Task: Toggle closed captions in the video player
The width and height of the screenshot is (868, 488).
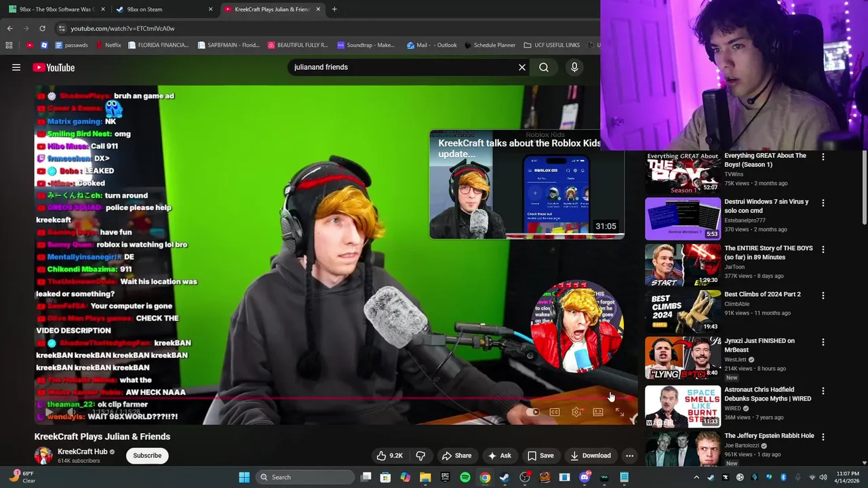Action: point(555,412)
